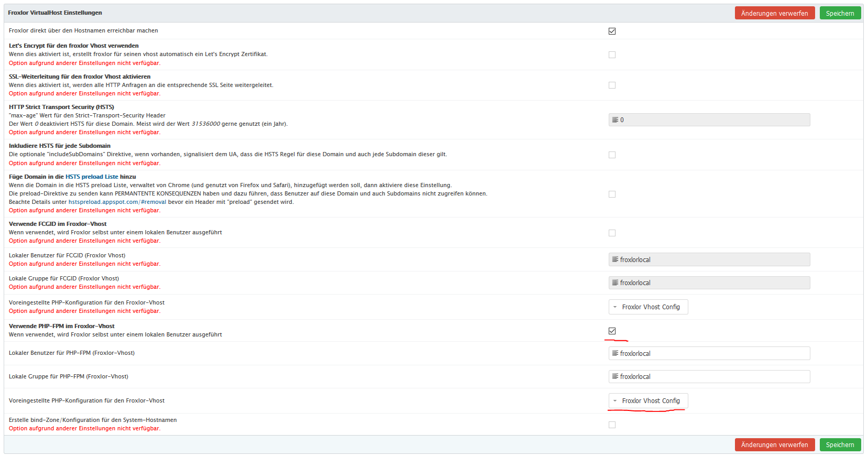Click top Speichern button
Image resolution: width=868 pixels, height=456 pixels.
(840, 13)
